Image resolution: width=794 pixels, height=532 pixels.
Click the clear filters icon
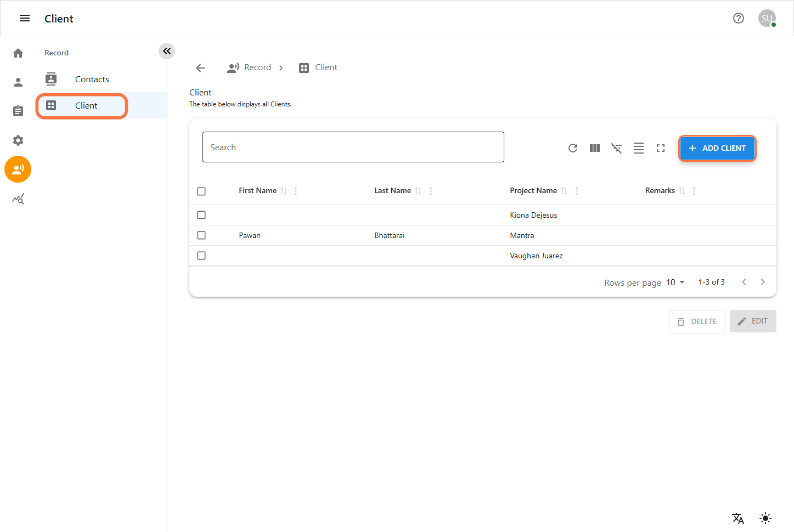coord(617,148)
